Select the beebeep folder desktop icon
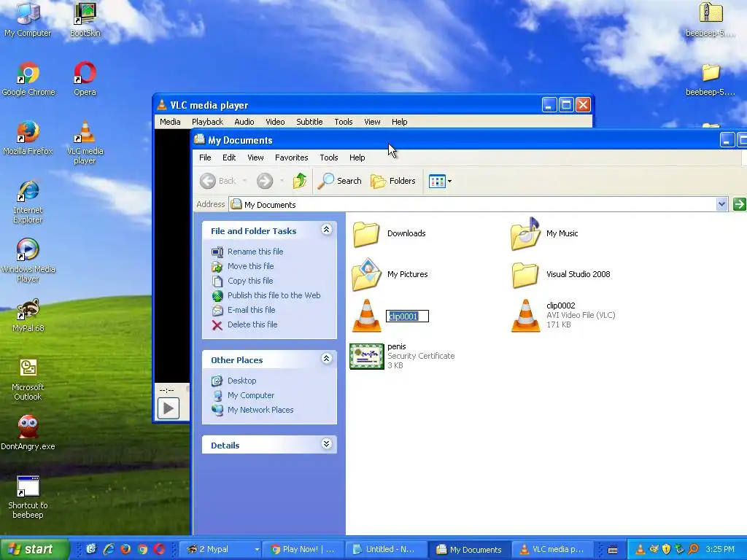 point(711,79)
